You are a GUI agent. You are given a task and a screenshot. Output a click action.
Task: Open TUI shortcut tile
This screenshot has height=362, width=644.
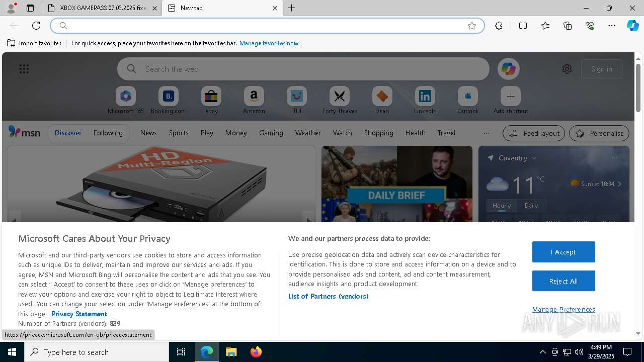click(297, 101)
